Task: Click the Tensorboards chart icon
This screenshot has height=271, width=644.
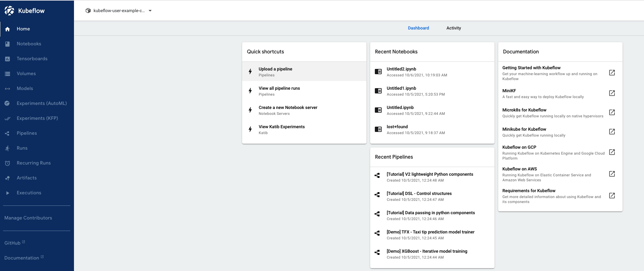Action: pyautogui.click(x=7, y=59)
